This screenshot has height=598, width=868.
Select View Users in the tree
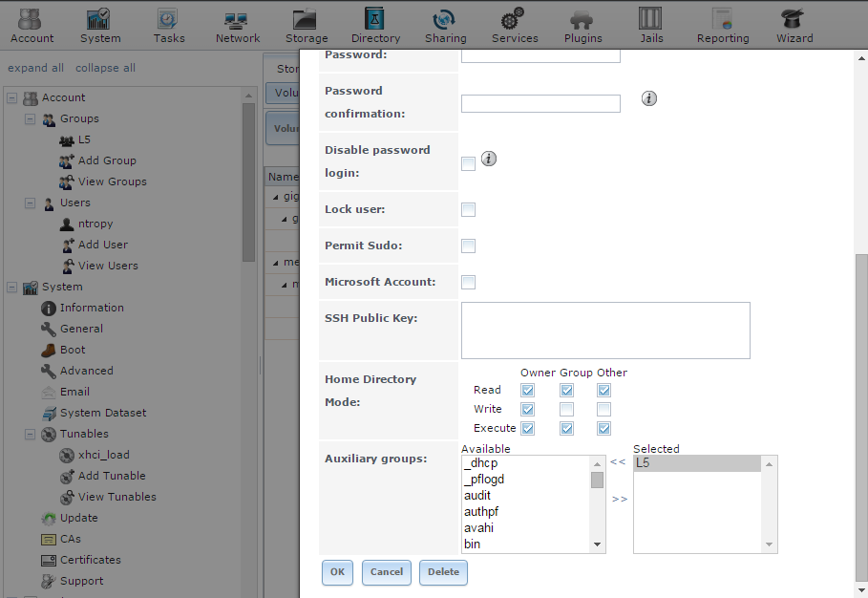point(108,267)
